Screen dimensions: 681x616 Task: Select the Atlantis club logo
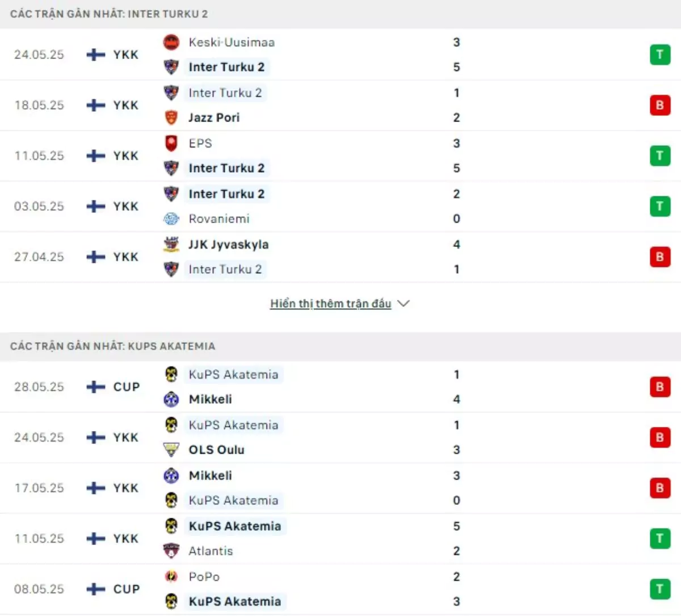(x=171, y=551)
